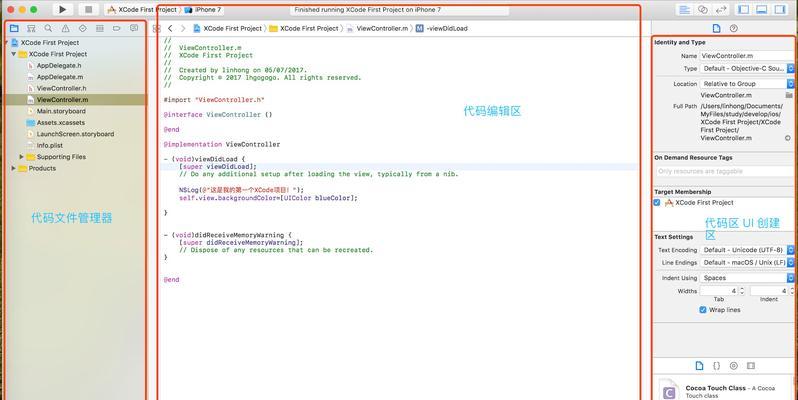
Task: Select AppDelegate.h in navigator
Action: tap(59, 66)
